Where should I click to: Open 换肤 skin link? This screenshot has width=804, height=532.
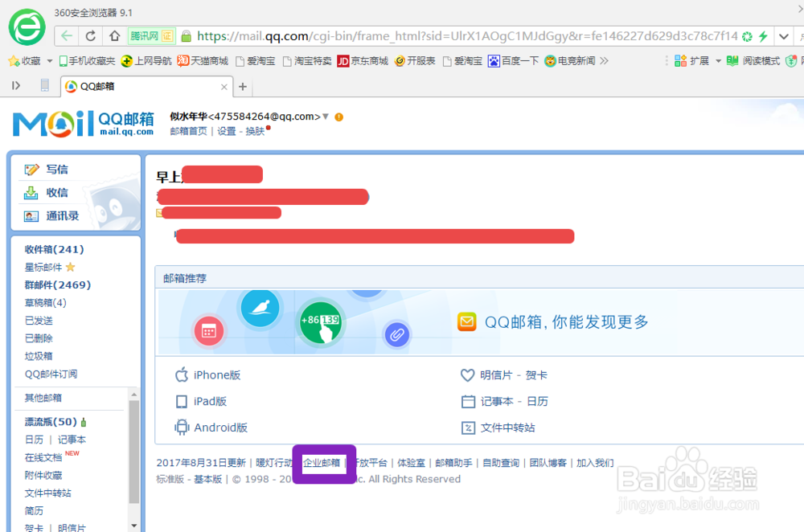255,131
